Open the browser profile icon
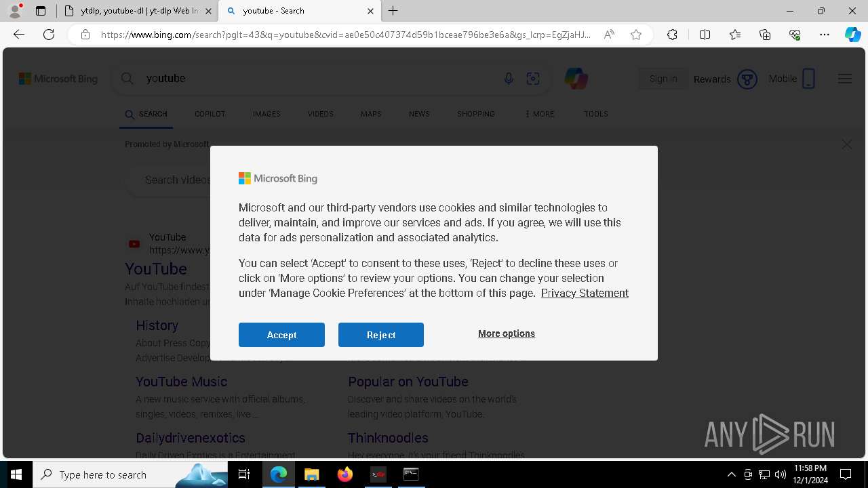The width and height of the screenshot is (868, 488). pos(15,11)
